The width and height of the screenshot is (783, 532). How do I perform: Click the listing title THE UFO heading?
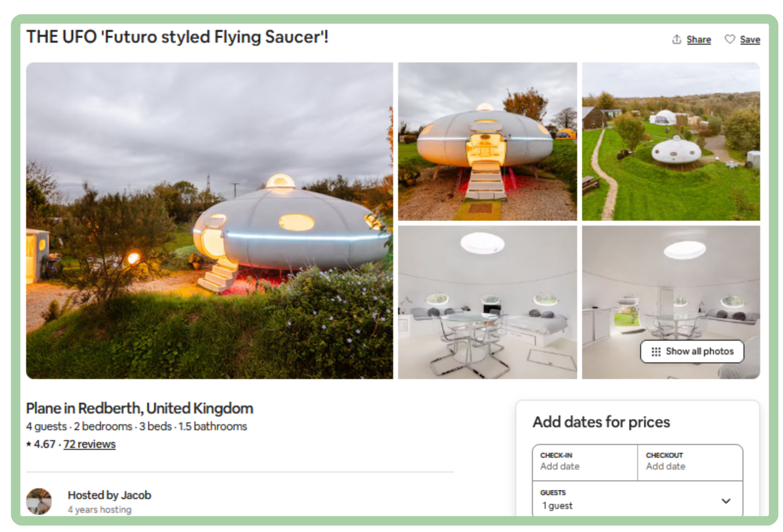177,37
